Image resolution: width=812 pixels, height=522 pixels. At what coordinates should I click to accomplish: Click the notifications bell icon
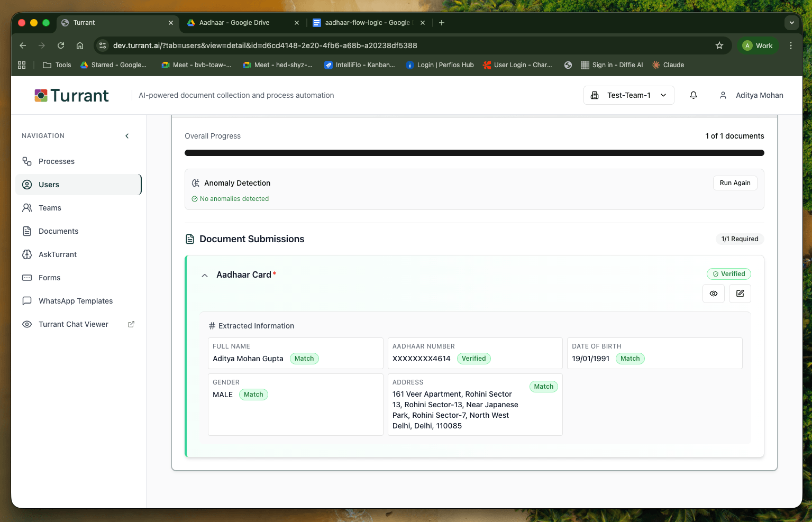point(693,95)
